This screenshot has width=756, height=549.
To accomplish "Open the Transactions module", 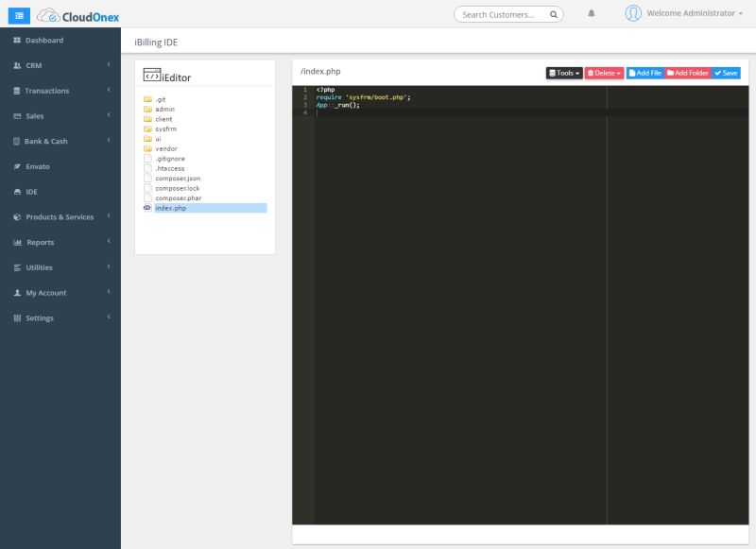I will pos(19,92).
